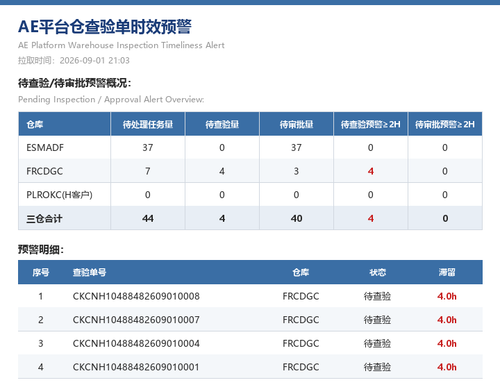Screen dimensions: 500x388
Task: Click the 待处理任务量 column header
Action: (x=148, y=124)
